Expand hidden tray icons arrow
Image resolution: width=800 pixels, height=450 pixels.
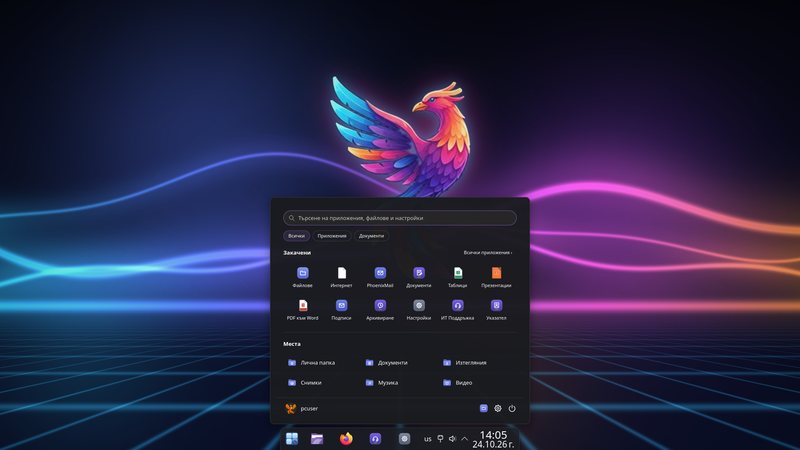[465, 439]
